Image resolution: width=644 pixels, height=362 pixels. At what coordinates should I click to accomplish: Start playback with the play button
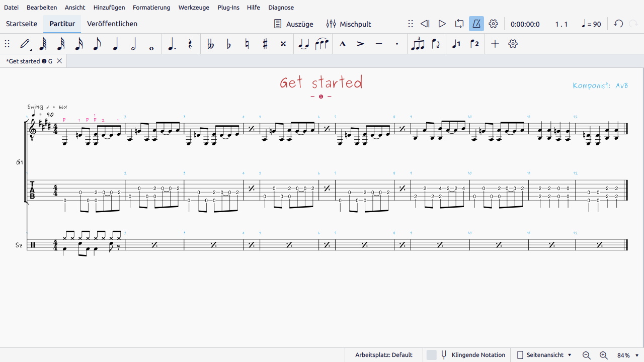pyautogui.click(x=442, y=24)
